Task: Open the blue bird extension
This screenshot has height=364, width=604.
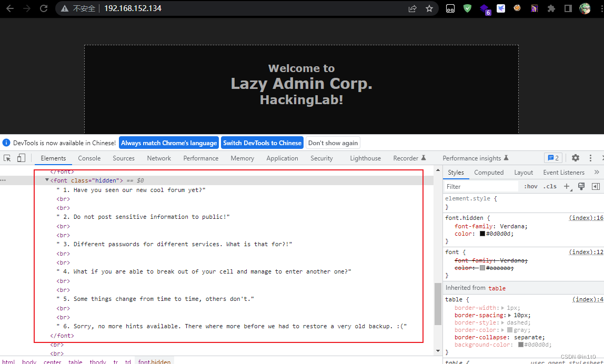Action: tap(501, 8)
